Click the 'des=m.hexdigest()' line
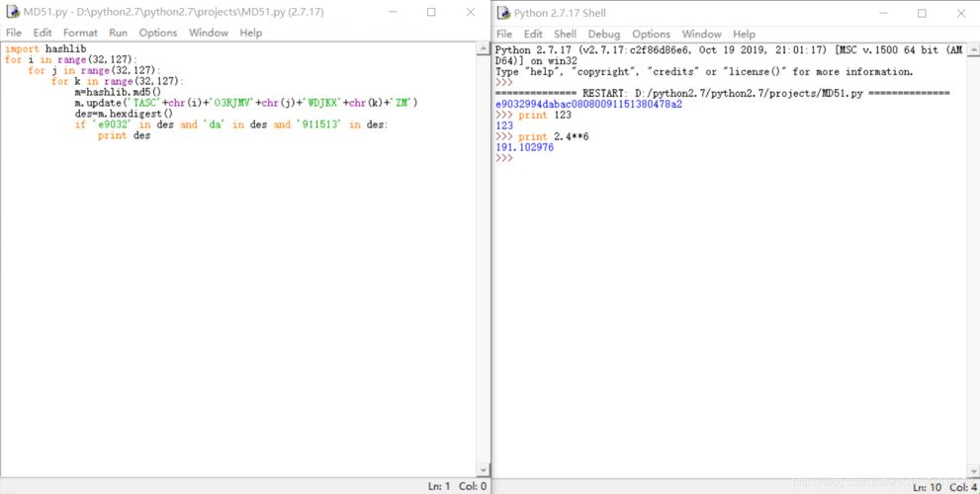Viewport: 980px width, 494px height. coord(124,114)
